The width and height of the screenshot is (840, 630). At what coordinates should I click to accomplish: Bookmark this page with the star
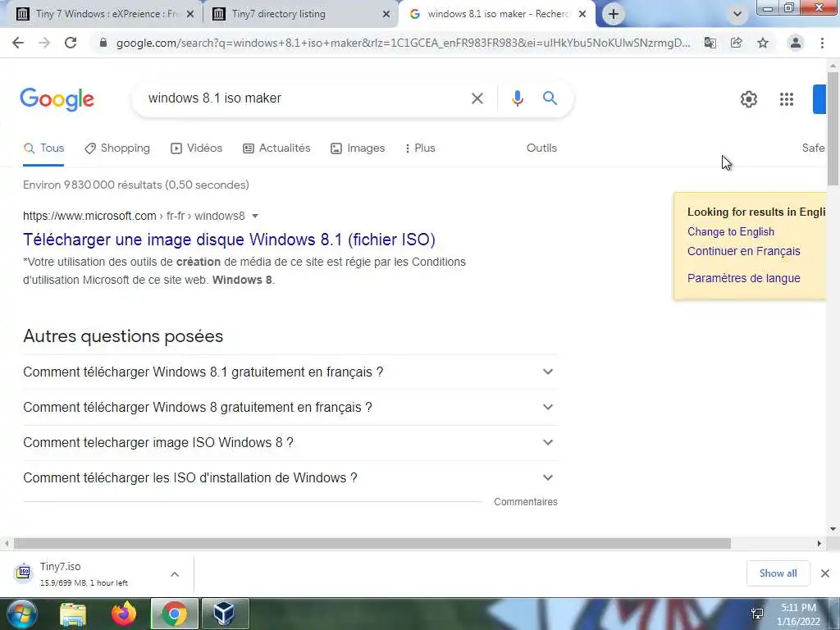tap(763, 43)
